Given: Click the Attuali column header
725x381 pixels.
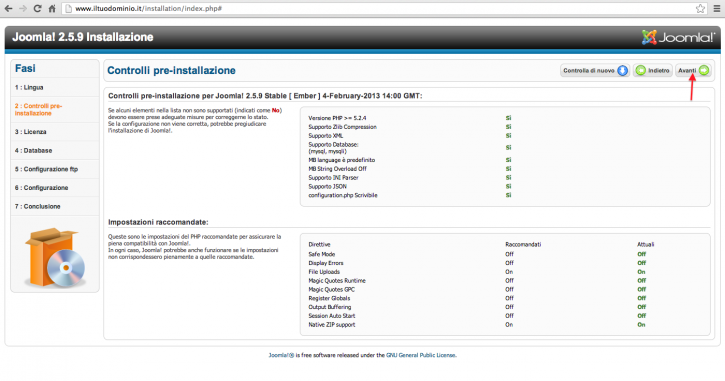Looking at the screenshot, I should (x=645, y=244).
